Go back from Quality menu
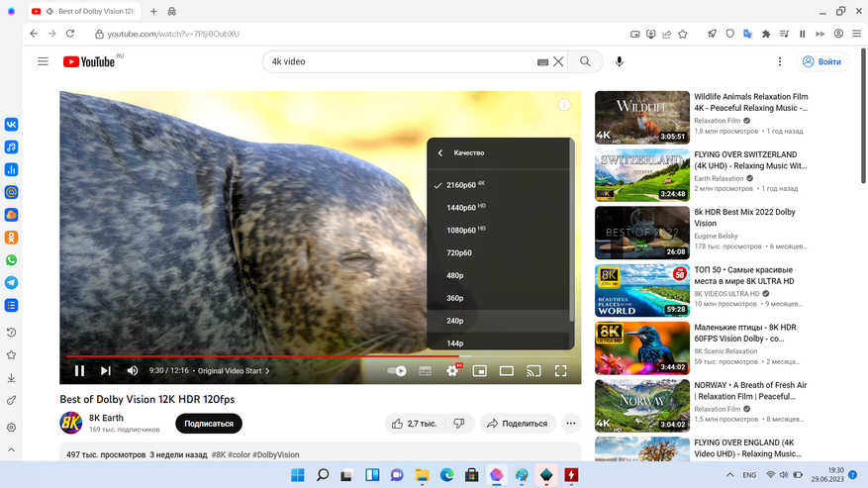The width and height of the screenshot is (868, 488). (x=440, y=153)
